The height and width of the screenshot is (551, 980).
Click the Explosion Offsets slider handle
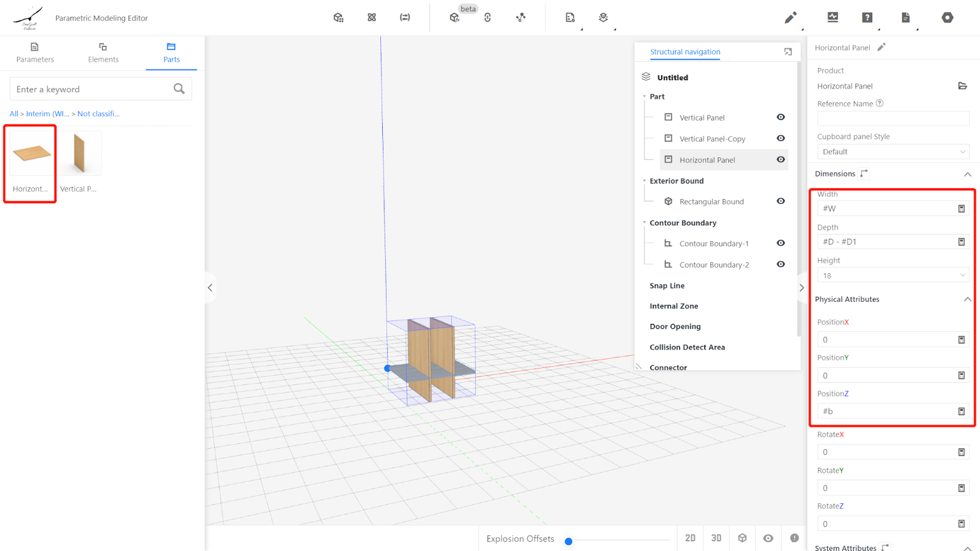point(568,541)
